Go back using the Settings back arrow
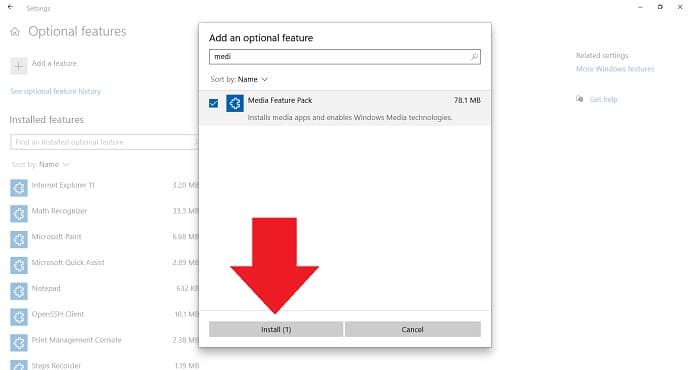Screen dimensions: 690x370 [x=11, y=7]
